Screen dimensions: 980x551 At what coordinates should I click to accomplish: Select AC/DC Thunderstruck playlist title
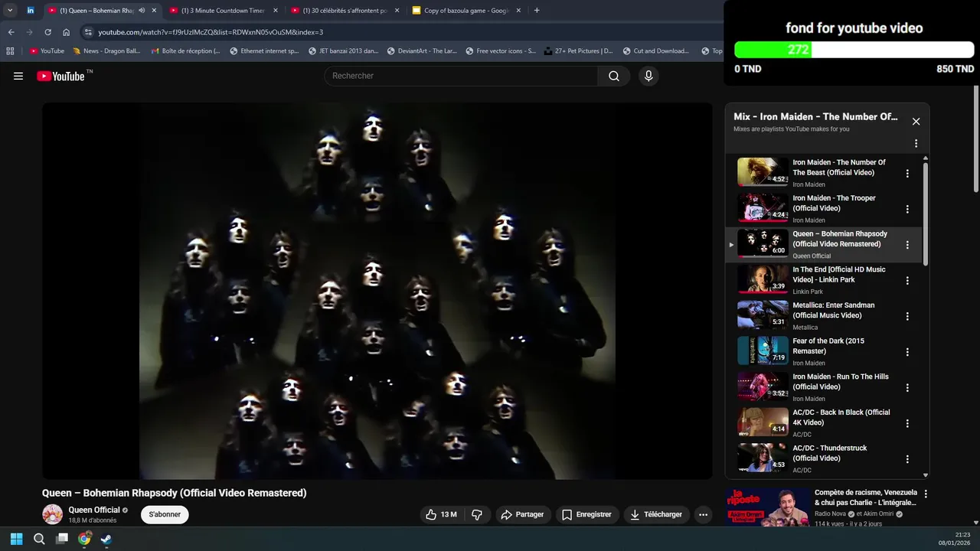(830, 453)
